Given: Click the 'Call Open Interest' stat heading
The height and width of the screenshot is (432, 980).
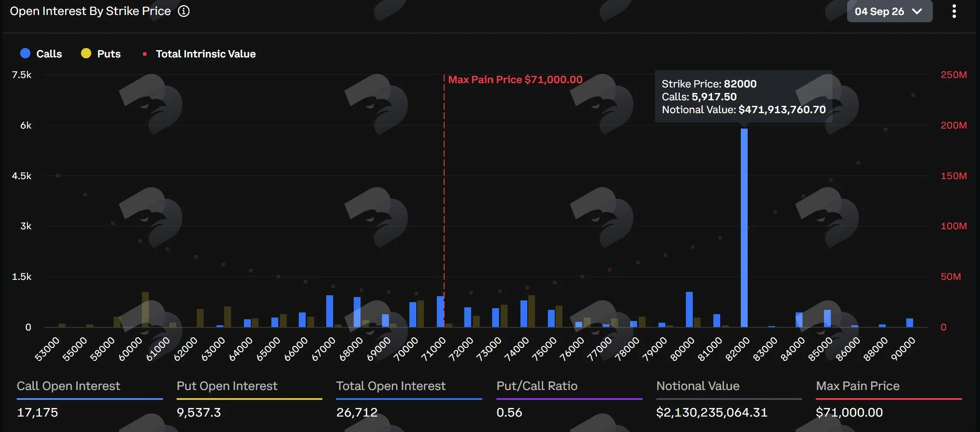Looking at the screenshot, I should pyautogui.click(x=68, y=386).
